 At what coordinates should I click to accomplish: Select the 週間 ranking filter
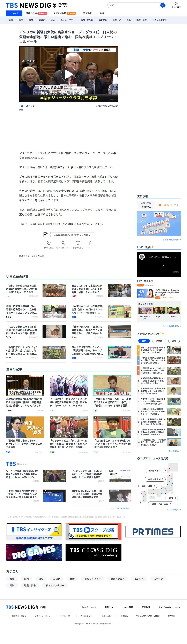pos(174,341)
